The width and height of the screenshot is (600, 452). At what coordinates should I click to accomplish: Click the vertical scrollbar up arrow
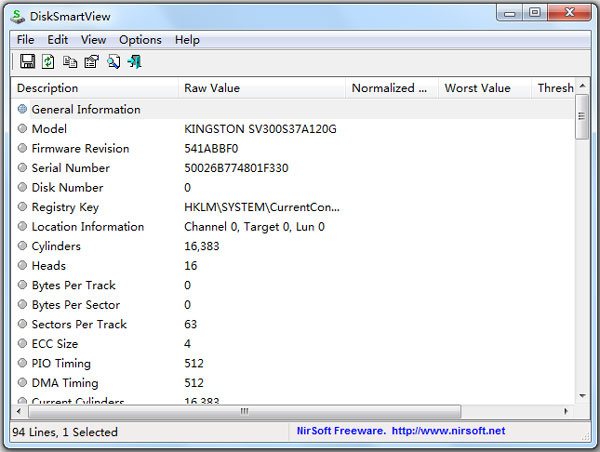coord(582,86)
